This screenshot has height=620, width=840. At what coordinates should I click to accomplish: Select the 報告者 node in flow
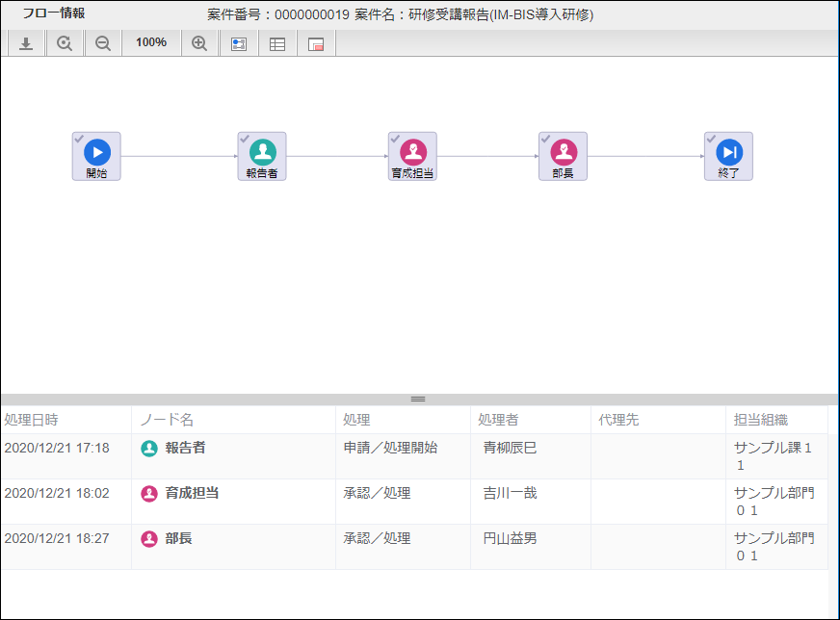pyautogui.click(x=262, y=156)
